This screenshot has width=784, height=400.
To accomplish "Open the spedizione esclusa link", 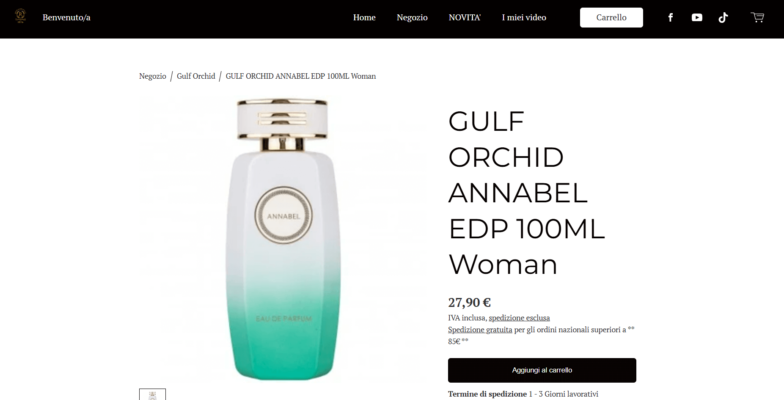I will [519, 318].
